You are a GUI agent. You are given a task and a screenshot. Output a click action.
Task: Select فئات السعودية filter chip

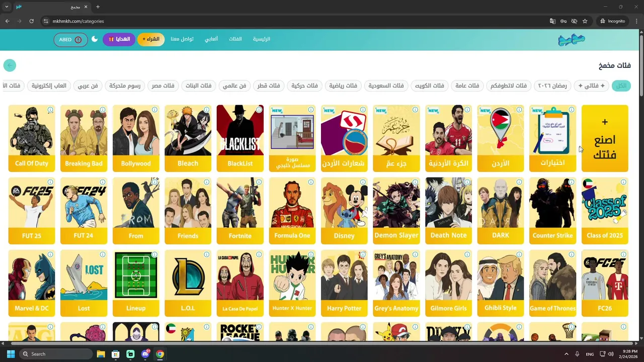386,86
